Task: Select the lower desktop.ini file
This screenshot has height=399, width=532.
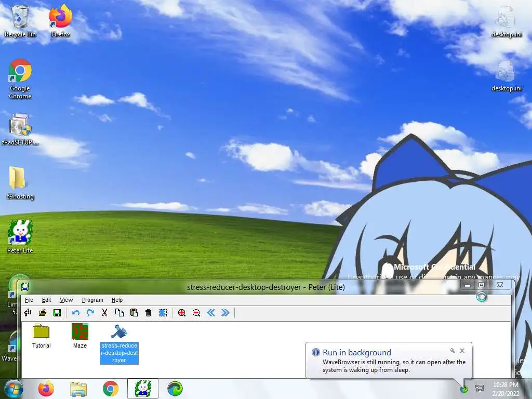Action: pyautogui.click(x=506, y=76)
